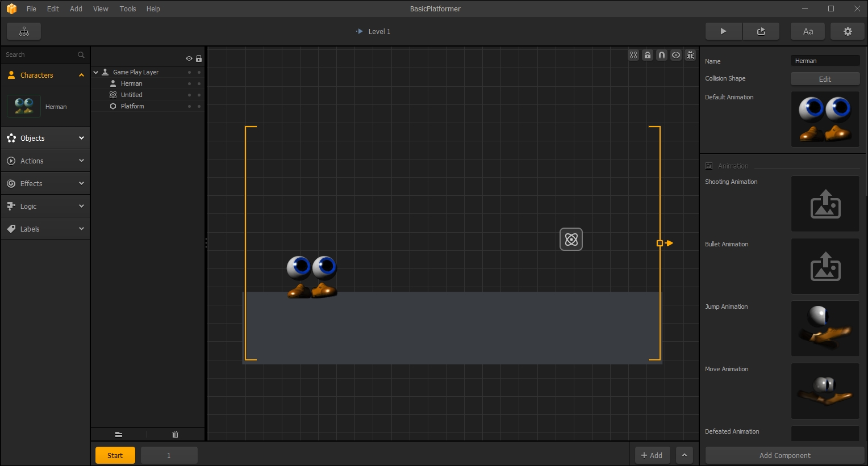
Task: Toggle visibility dot for Platform row
Action: pyautogui.click(x=189, y=106)
